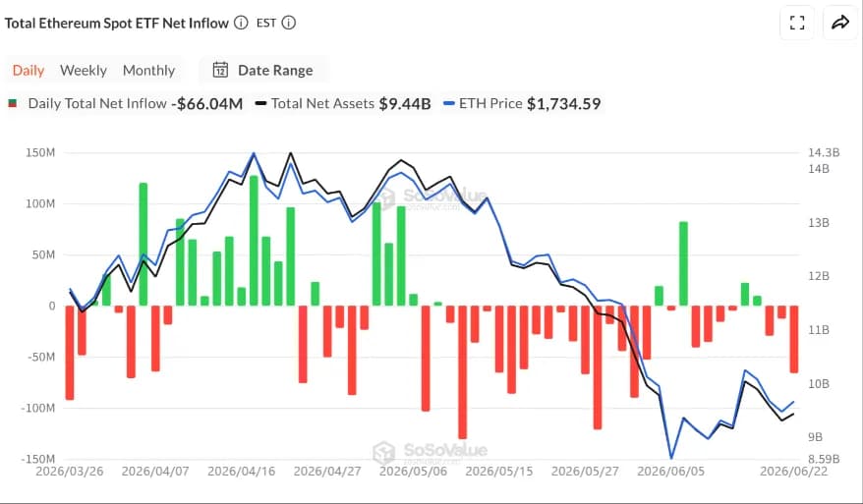Switch to the Monthly tab

pos(148,71)
